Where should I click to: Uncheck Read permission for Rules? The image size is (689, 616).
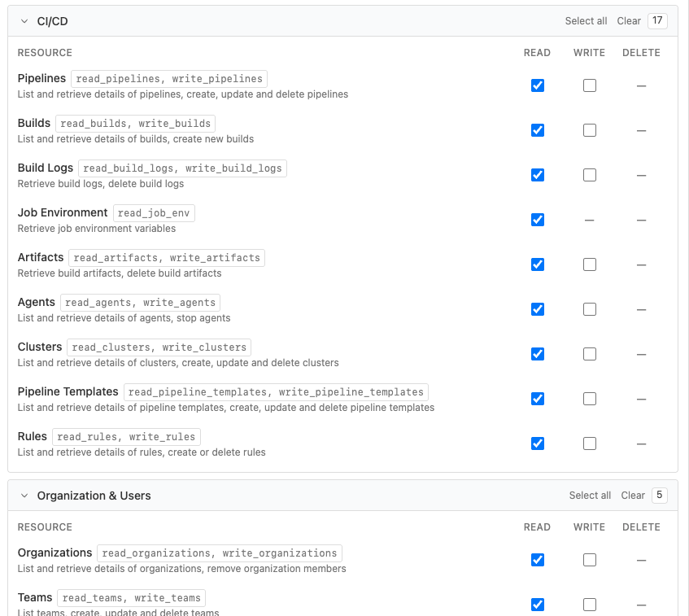pos(538,443)
